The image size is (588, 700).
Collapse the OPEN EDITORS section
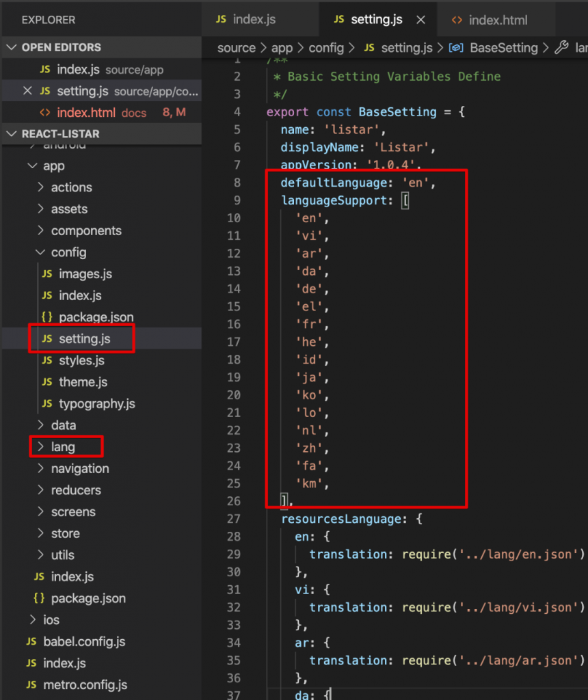coord(12,47)
